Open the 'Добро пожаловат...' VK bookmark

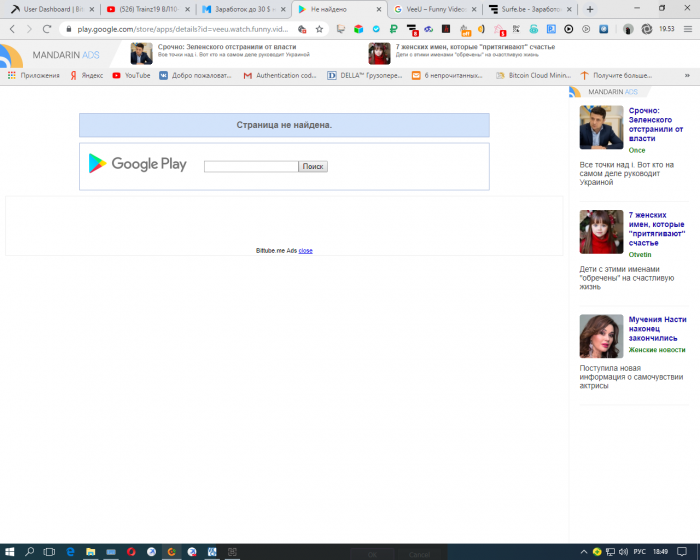tap(196, 75)
